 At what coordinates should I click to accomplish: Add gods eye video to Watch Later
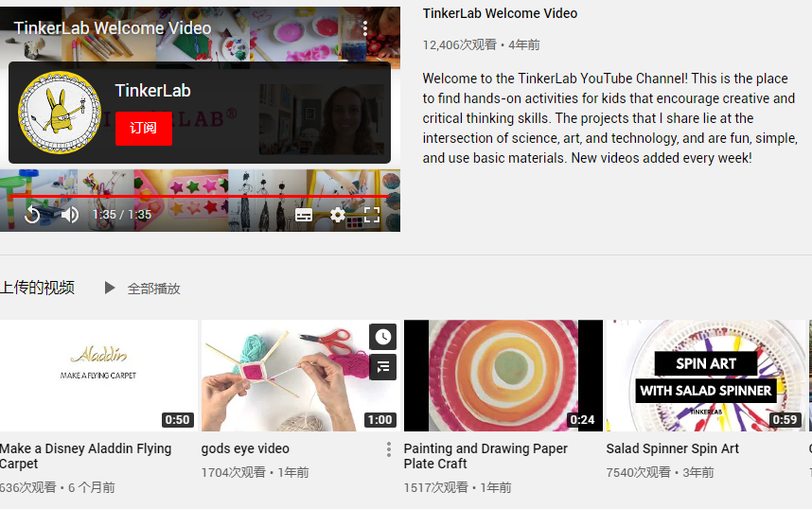pos(382,337)
